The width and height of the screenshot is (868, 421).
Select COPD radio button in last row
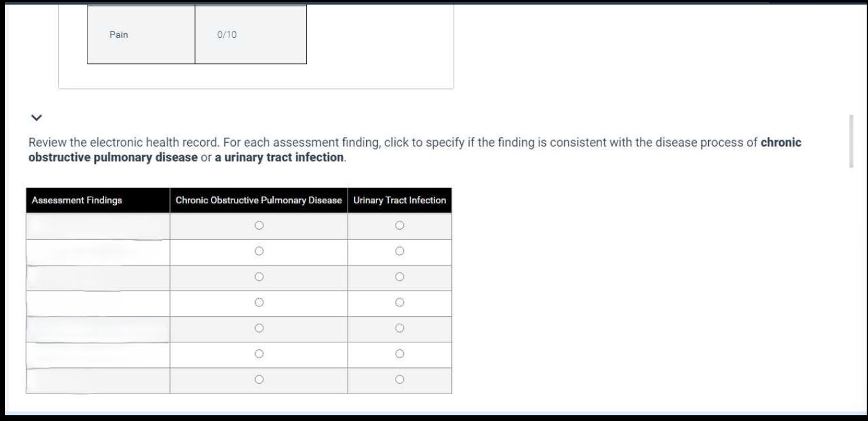point(259,379)
